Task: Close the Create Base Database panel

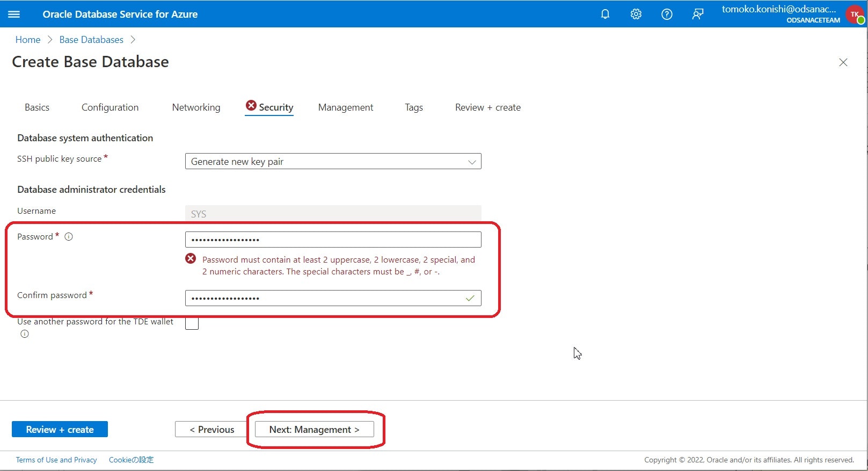Action: click(843, 62)
